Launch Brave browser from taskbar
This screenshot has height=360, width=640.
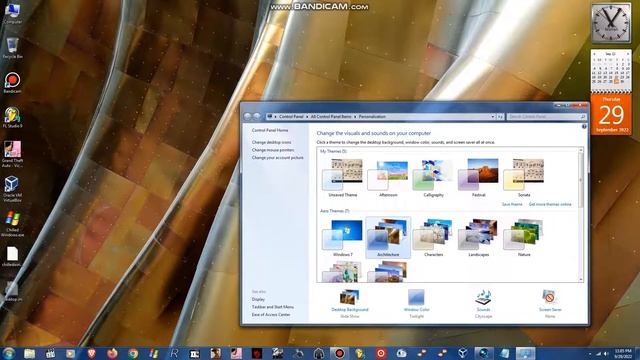click(91, 353)
